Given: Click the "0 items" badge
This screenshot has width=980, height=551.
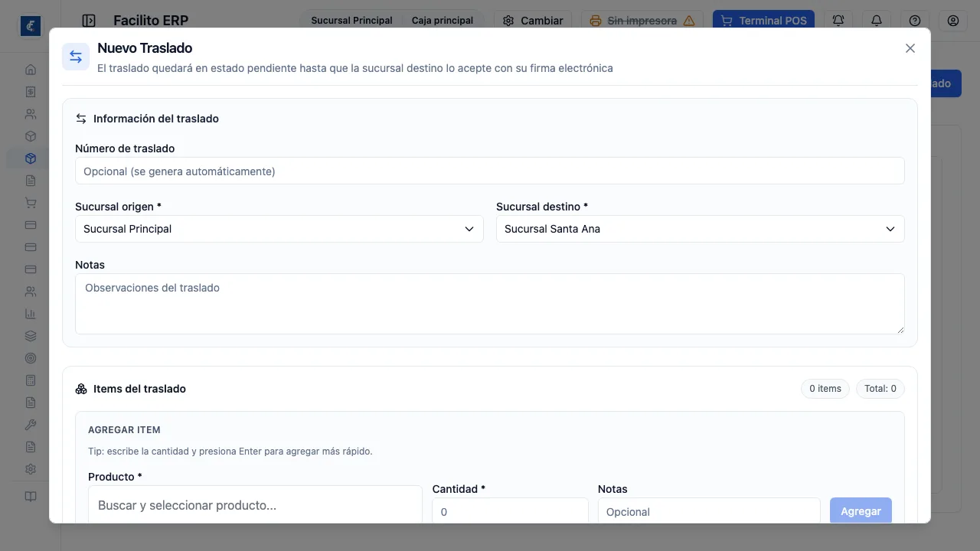Looking at the screenshot, I should (825, 389).
